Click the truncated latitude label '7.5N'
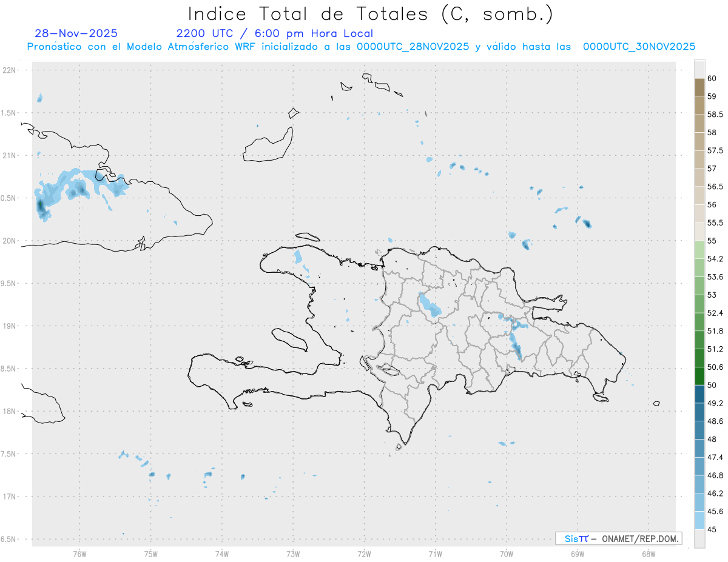This screenshot has height=562, width=728. [8, 454]
